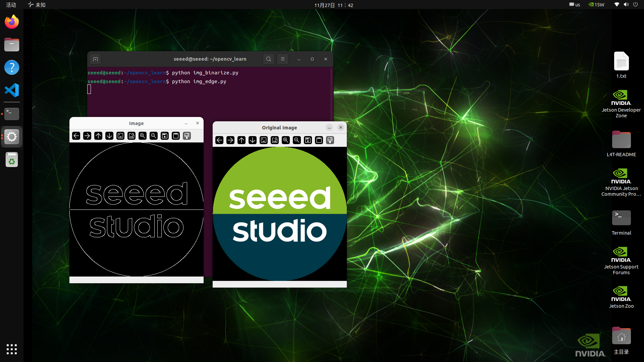
Task: Open the Files manager from the dock
Action: [x=12, y=45]
